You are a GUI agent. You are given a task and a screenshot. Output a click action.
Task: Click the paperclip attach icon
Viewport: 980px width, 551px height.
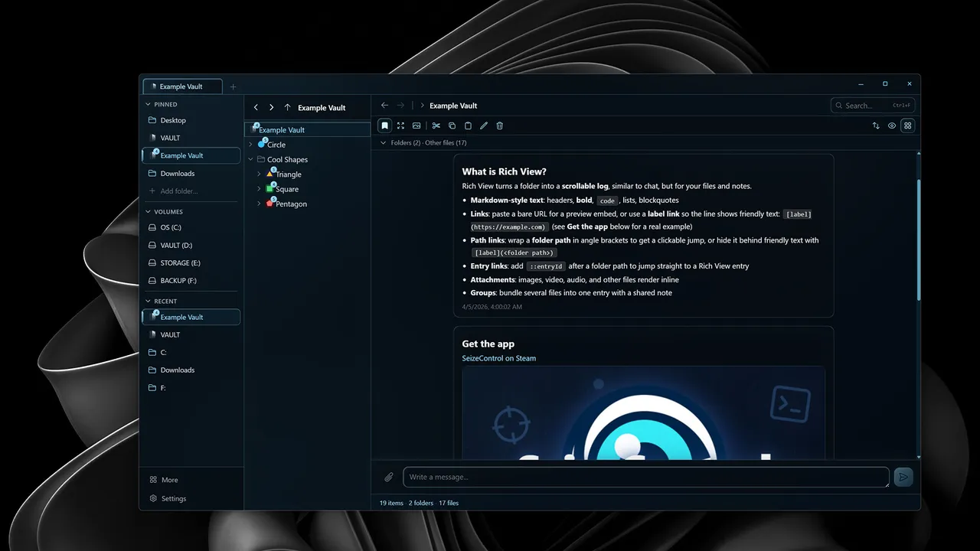click(389, 477)
